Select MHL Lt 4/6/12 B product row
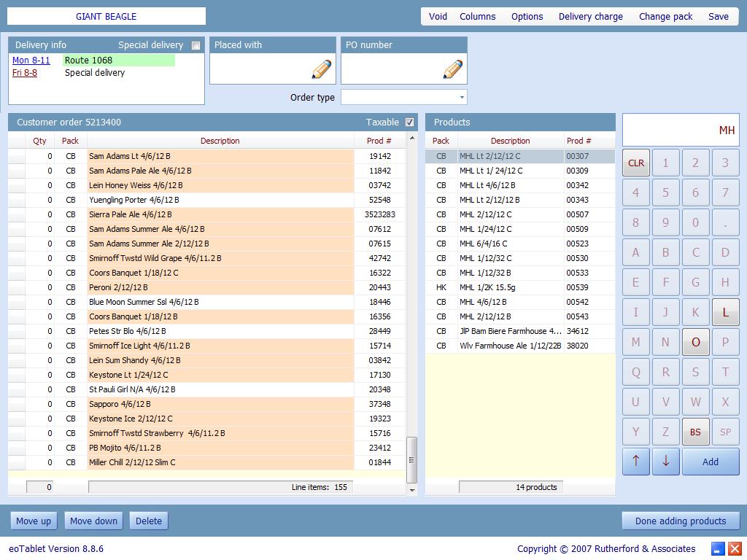 point(511,185)
